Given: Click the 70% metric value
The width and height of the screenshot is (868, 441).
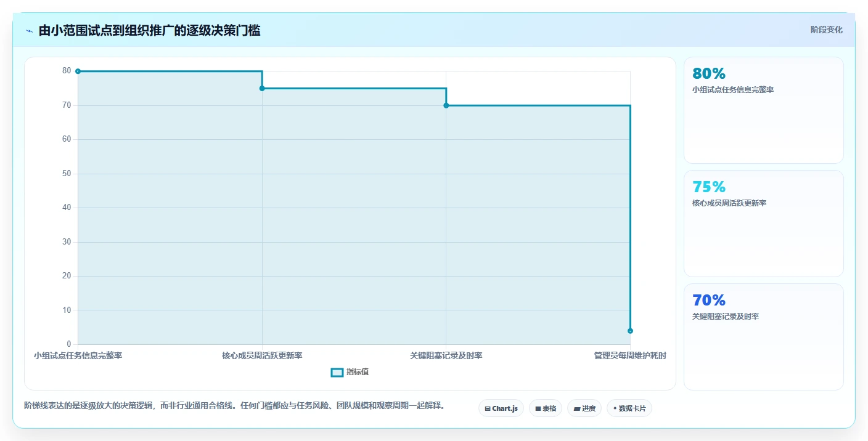Looking at the screenshot, I should pyautogui.click(x=709, y=300).
